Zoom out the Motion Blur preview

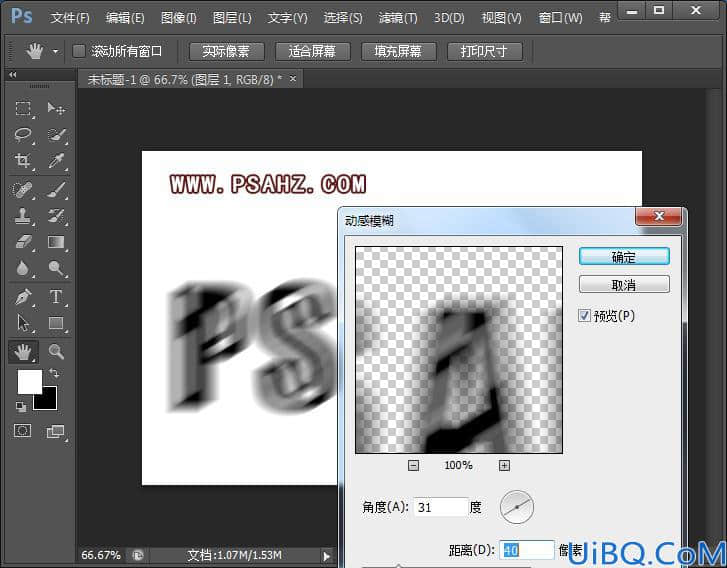[413, 466]
